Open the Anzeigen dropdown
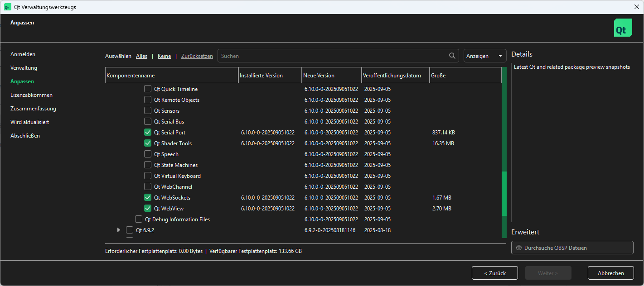 485,56
